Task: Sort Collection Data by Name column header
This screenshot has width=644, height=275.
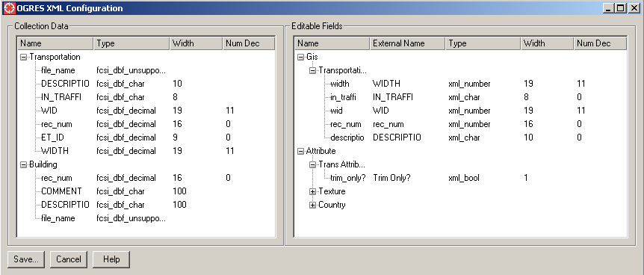Action: [x=55, y=43]
